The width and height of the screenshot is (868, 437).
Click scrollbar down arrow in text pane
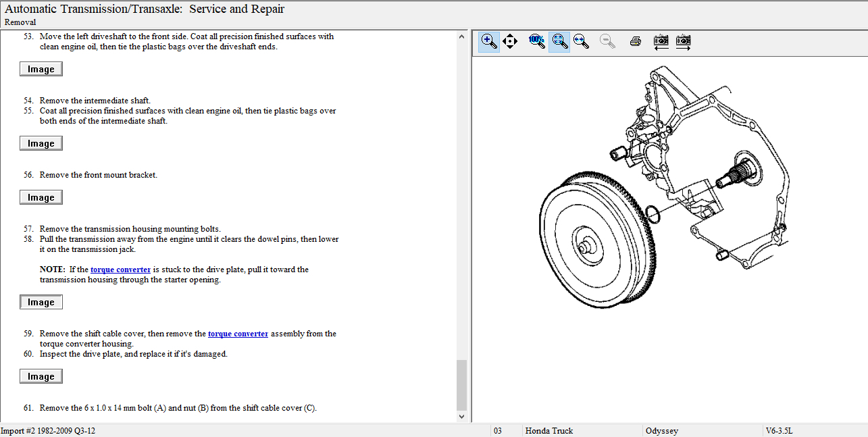[462, 417]
